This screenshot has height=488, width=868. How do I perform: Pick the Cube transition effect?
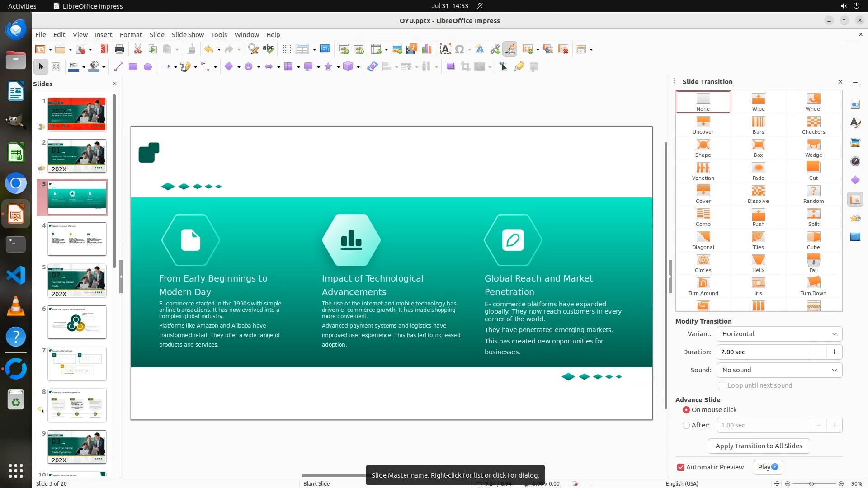pyautogui.click(x=813, y=240)
